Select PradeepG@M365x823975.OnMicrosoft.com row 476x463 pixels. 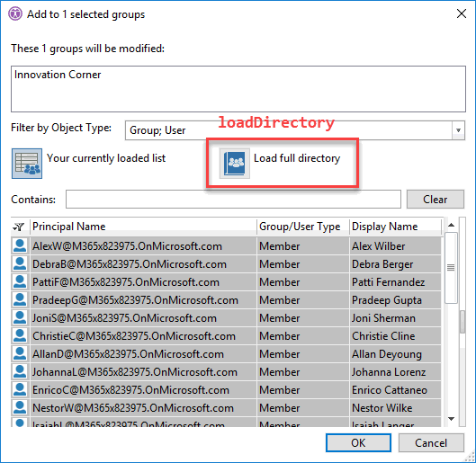pyautogui.click(x=226, y=299)
